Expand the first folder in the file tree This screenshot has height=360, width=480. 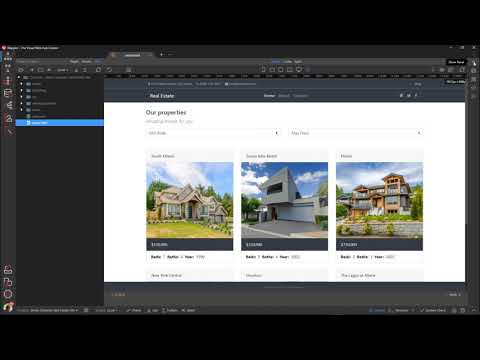(x=22, y=84)
